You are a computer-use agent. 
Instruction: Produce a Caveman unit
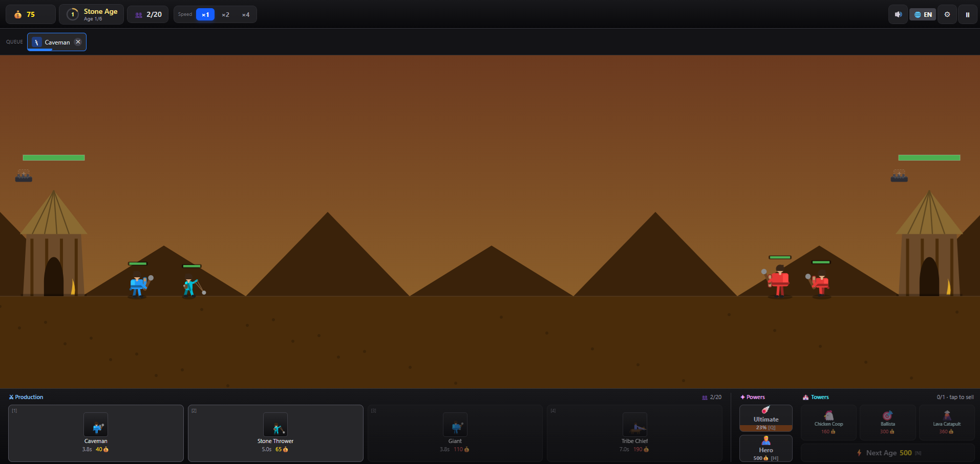[x=96, y=433]
